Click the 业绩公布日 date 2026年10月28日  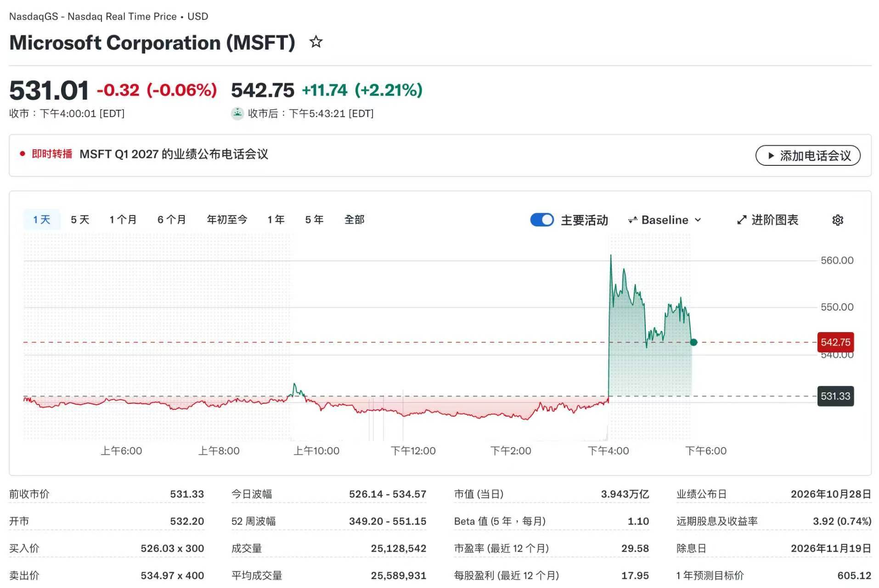coord(831,494)
